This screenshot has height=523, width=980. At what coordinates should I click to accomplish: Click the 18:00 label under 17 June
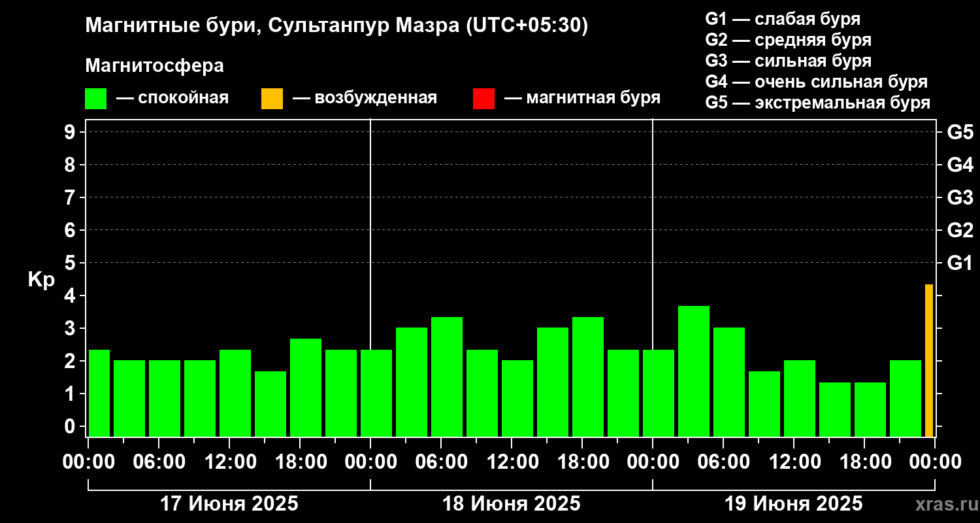click(300, 462)
